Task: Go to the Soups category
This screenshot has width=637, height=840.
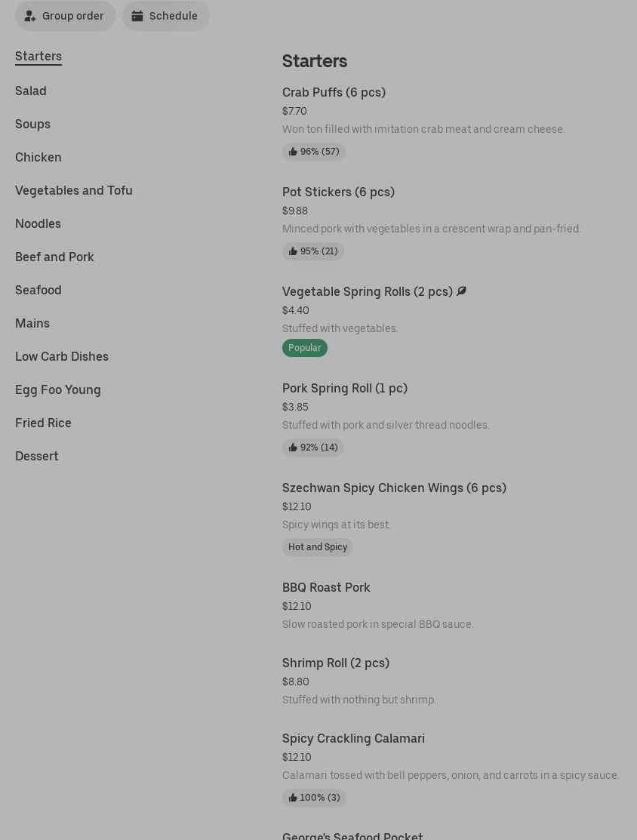Action: 32,124
